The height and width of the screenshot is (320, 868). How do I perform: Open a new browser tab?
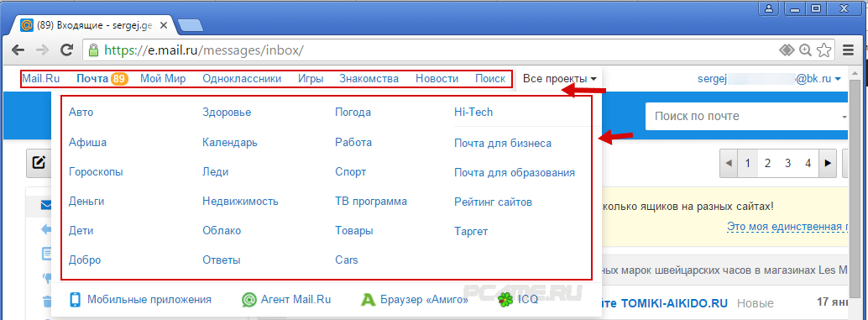click(x=191, y=25)
